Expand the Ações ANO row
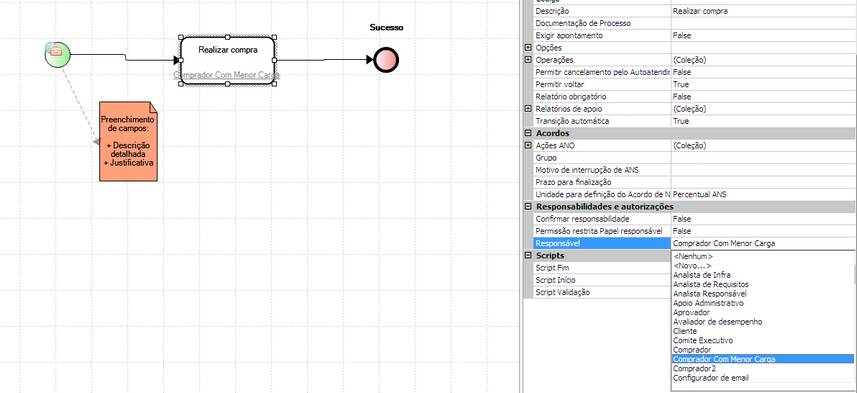 pos(528,145)
